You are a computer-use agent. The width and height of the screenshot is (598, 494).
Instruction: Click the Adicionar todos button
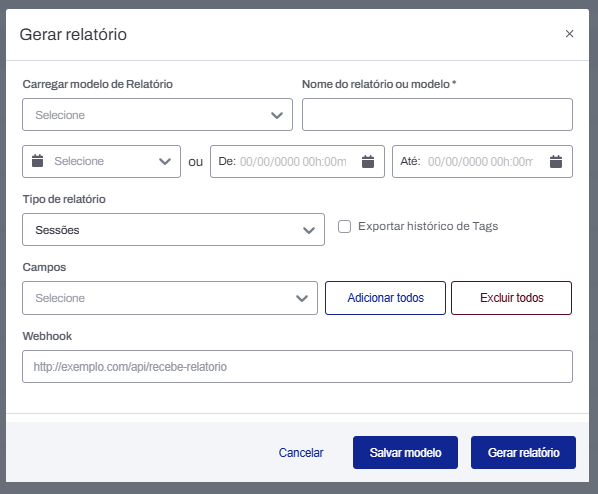coord(385,298)
